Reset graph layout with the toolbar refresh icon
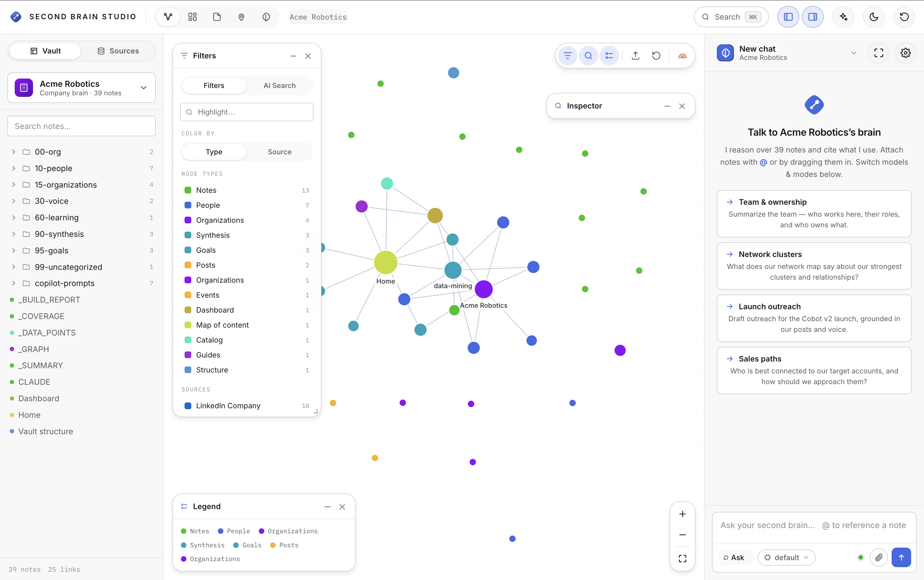924x580 pixels. point(656,56)
